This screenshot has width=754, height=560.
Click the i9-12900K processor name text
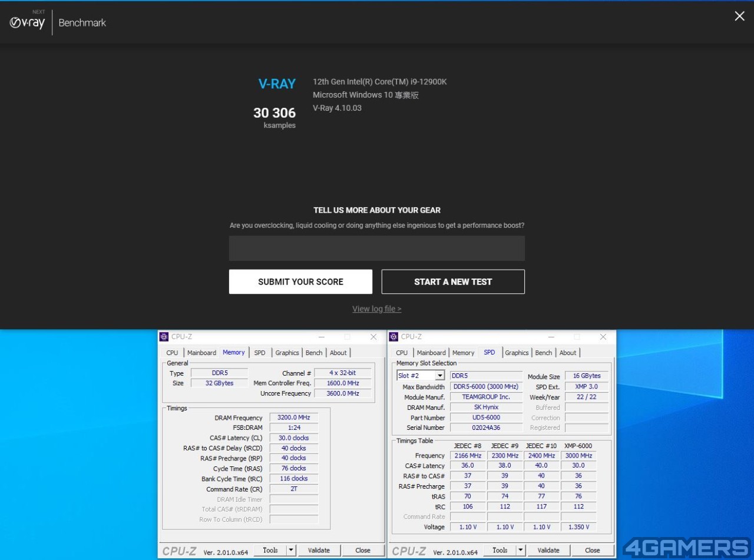380,82
